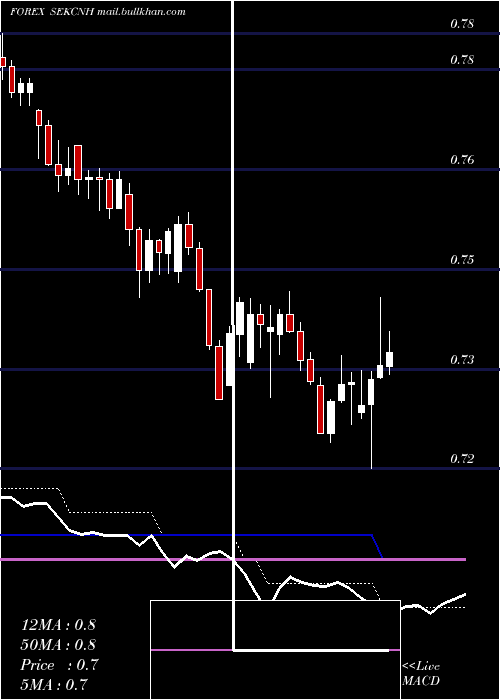Select the 0.73 price axis label
This screenshot has height=700, width=500.
pyautogui.click(x=462, y=359)
